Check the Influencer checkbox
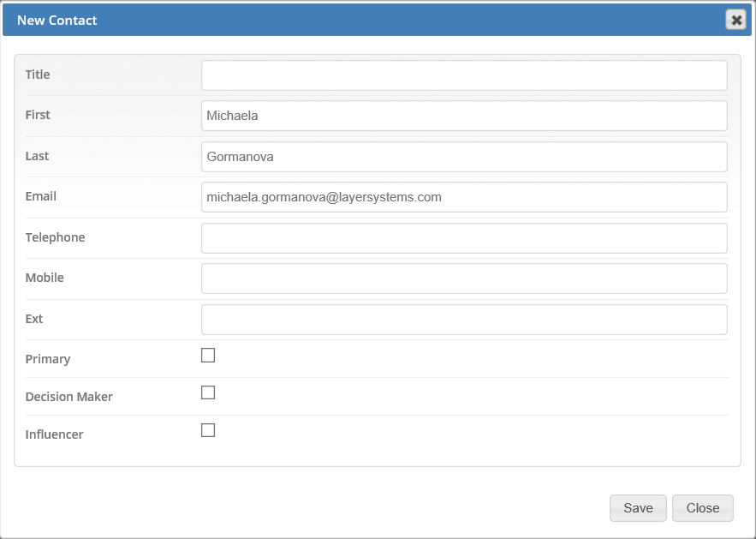This screenshot has width=756, height=539. tap(208, 430)
